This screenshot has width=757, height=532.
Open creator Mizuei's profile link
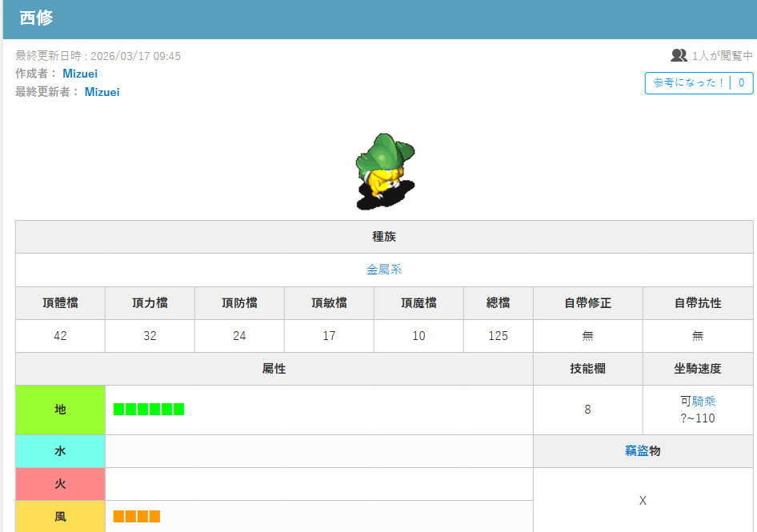click(80, 74)
